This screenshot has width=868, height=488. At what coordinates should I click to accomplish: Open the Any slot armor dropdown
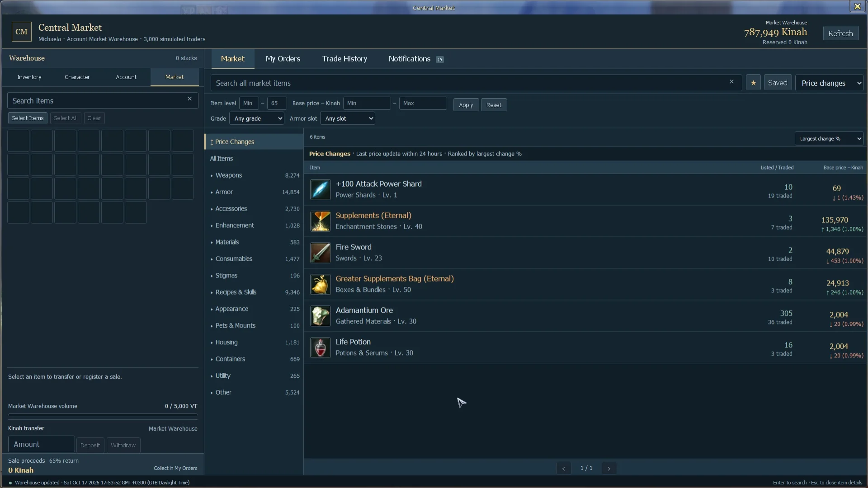[x=347, y=118]
